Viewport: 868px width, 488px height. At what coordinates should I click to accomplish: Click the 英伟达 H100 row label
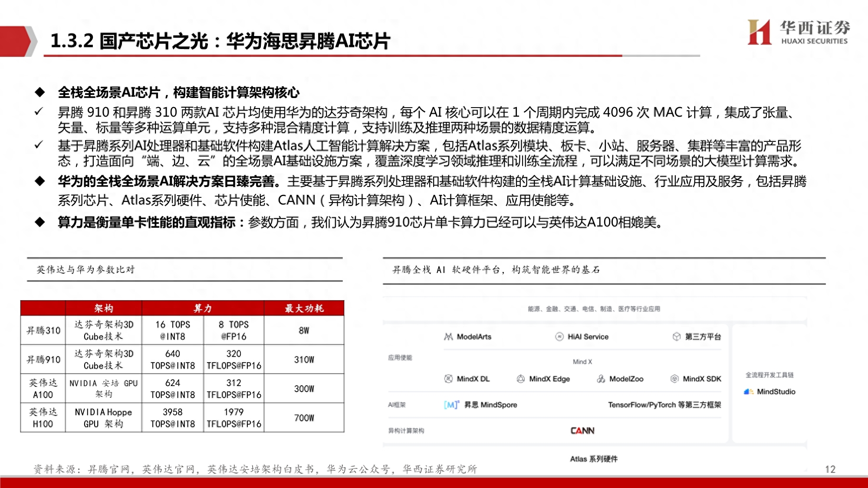43,418
